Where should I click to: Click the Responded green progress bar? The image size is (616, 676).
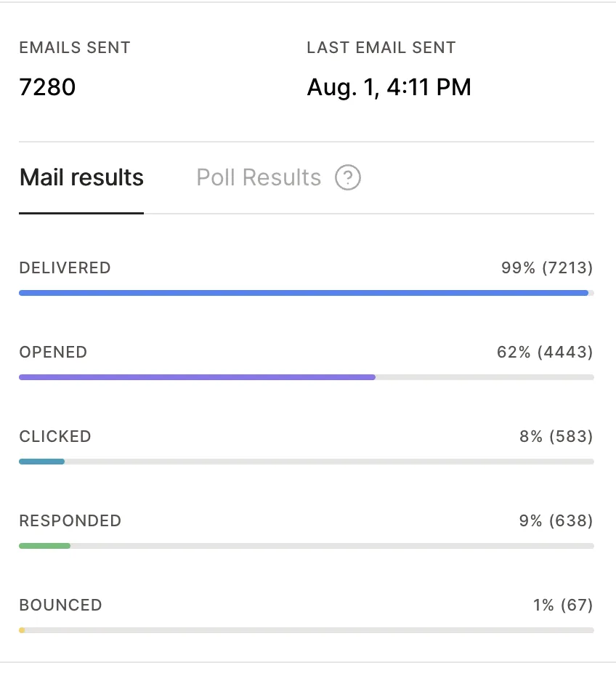pyautogui.click(x=45, y=546)
